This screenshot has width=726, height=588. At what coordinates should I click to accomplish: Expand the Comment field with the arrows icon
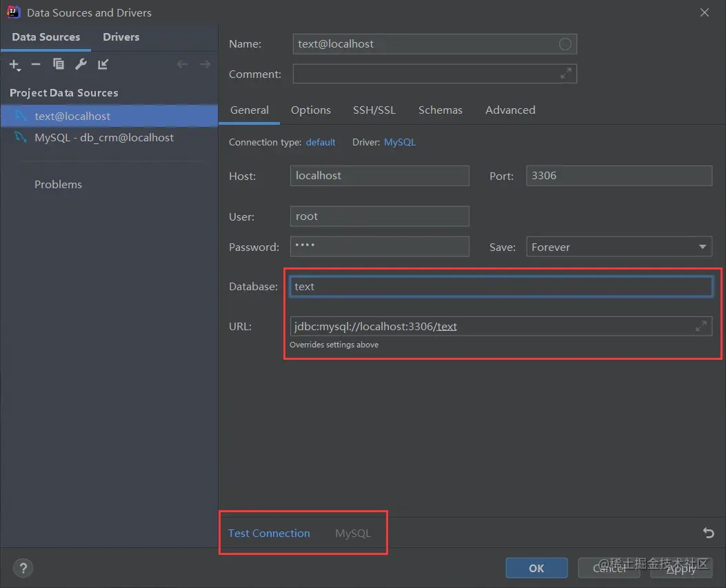[x=565, y=74]
